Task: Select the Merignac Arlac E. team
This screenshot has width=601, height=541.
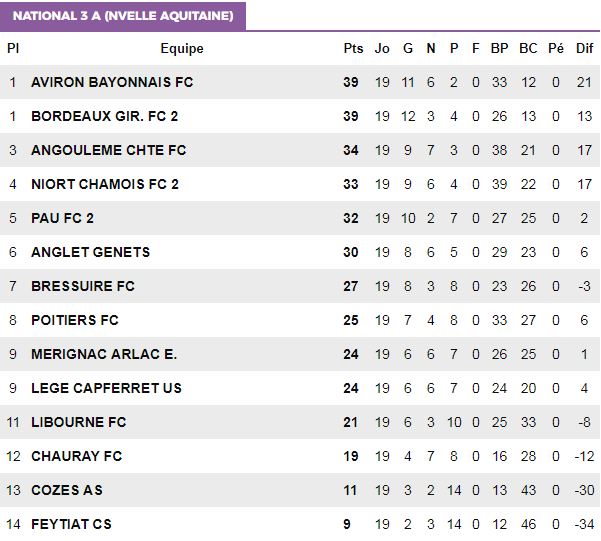Action: point(104,354)
